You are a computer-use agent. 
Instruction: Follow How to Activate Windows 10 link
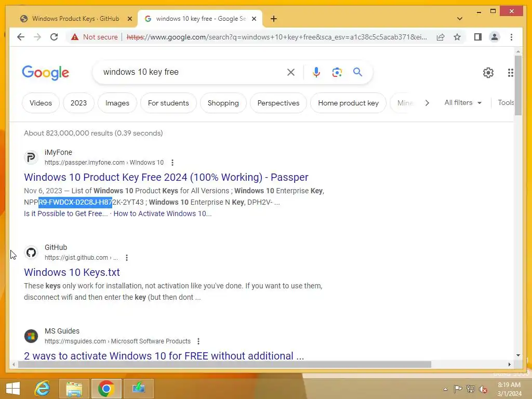163,214
